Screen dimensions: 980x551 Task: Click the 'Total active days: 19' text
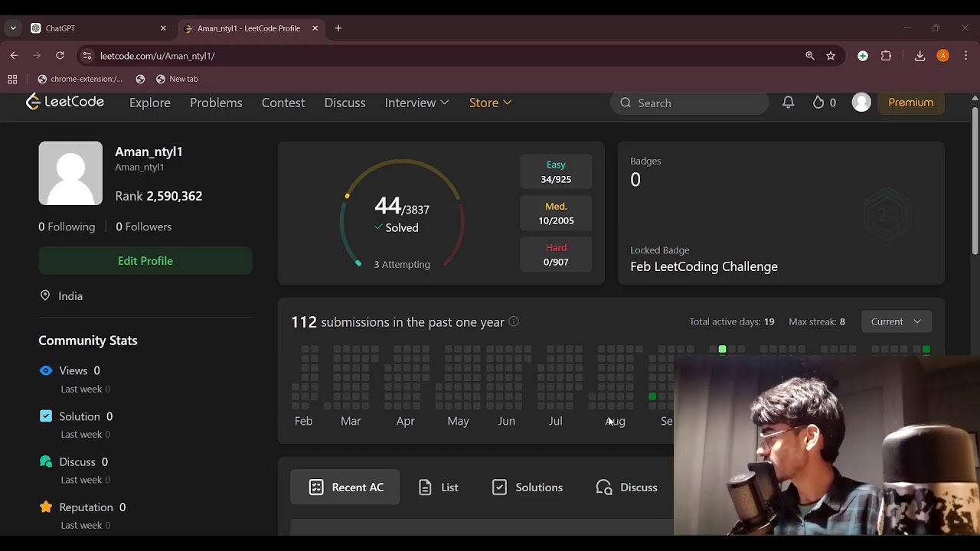click(x=732, y=321)
